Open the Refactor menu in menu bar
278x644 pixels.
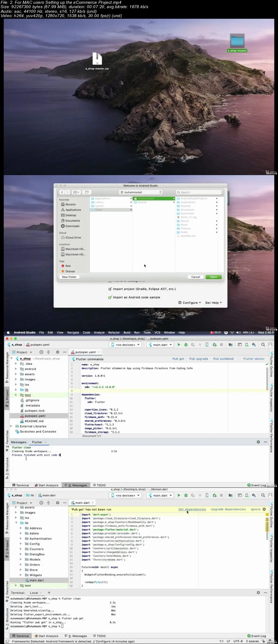114,332
